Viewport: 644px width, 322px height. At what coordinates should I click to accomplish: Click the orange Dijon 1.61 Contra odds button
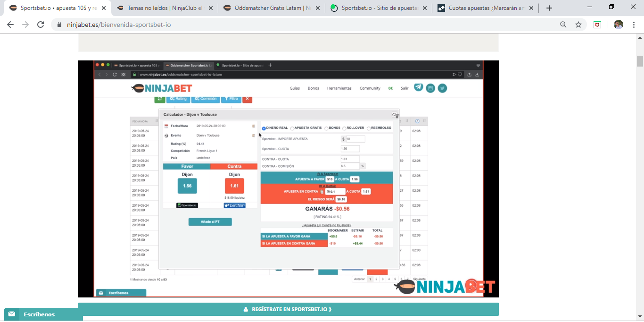pyautogui.click(x=234, y=186)
